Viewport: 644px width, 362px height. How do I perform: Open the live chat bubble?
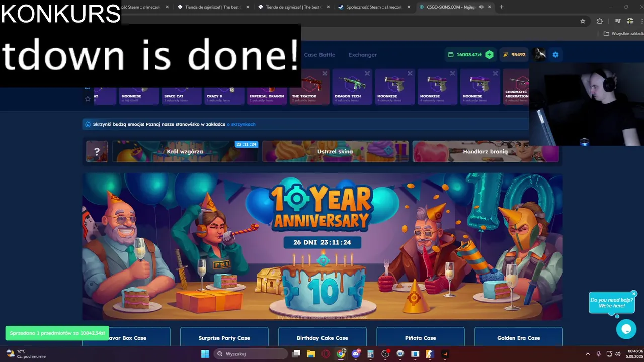click(626, 329)
